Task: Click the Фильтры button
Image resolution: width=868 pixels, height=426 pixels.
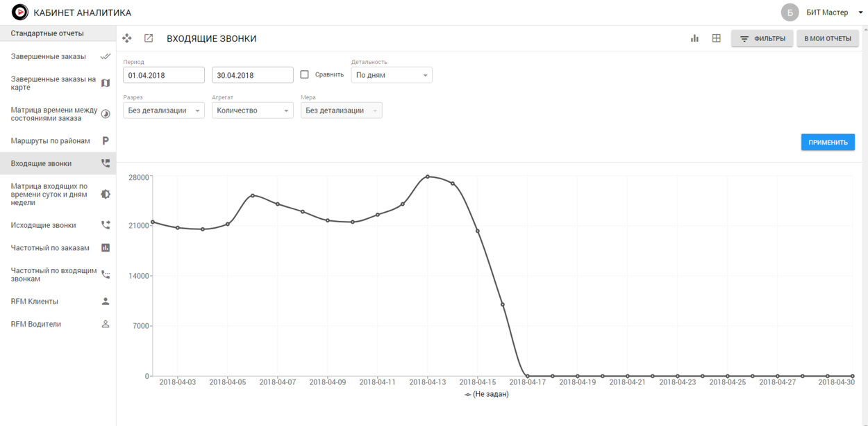Action: [x=762, y=39]
